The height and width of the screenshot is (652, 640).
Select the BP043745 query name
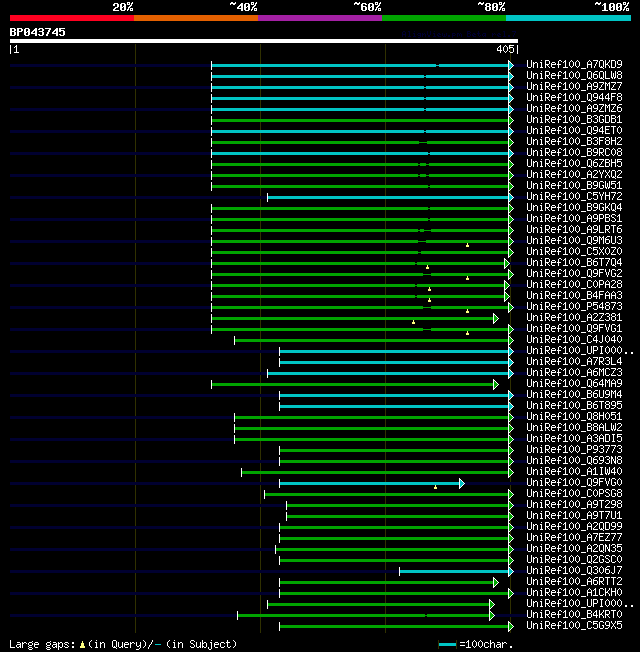37,32
